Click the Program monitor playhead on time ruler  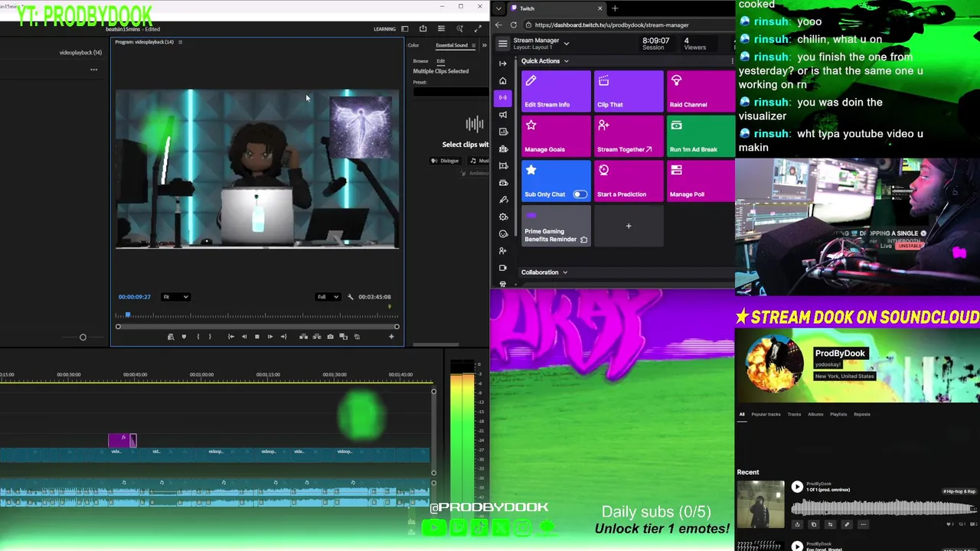[x=128, y=315]
